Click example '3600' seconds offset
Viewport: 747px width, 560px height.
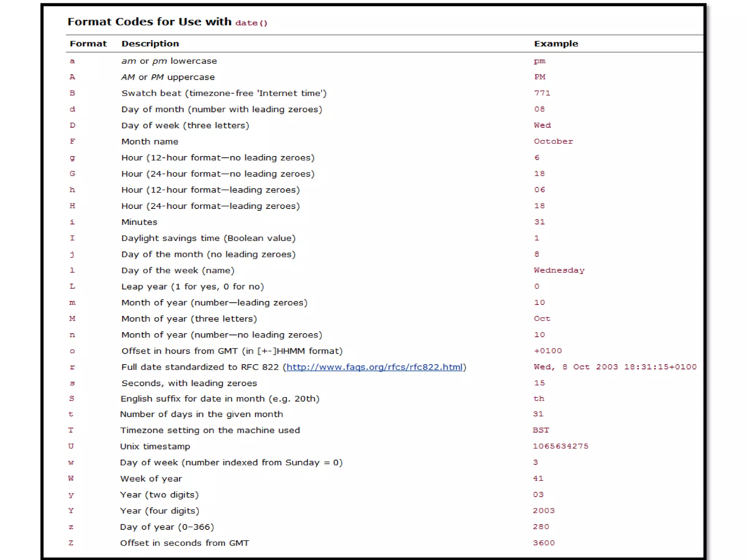click(x=543, y=543)
